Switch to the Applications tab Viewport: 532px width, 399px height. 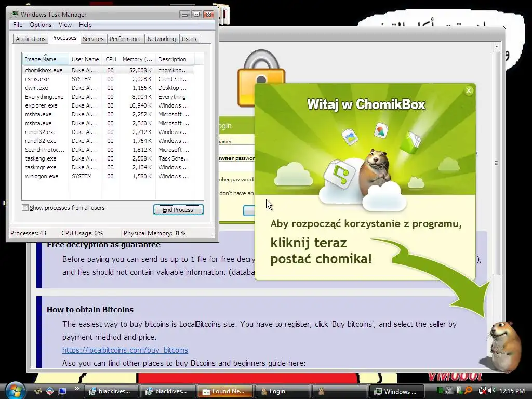pyautogui.click(x=31, y=39)
